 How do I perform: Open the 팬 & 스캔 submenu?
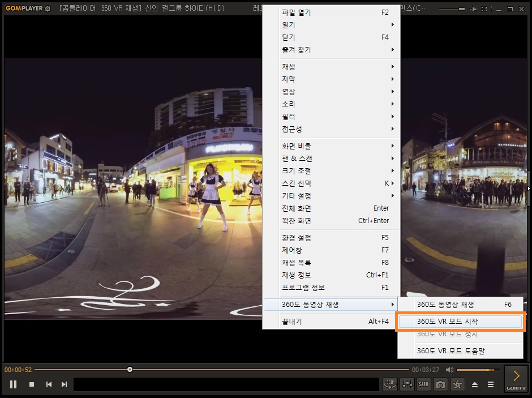pos(331,159)
